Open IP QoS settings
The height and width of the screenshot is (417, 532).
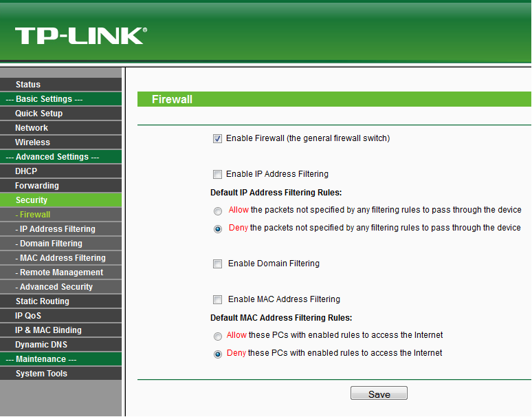click(x=60, y=315)
